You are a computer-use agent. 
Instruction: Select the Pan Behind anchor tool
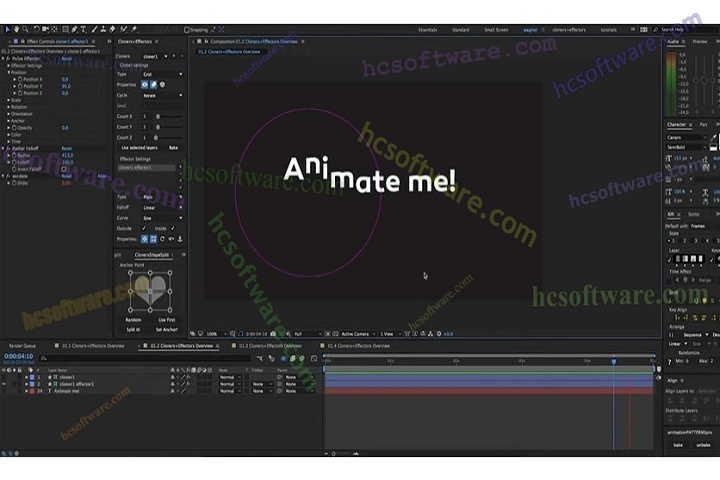(55, 29)
